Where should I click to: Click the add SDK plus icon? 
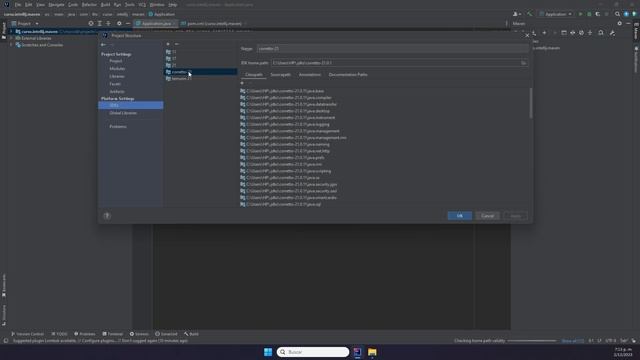point(168,44)
